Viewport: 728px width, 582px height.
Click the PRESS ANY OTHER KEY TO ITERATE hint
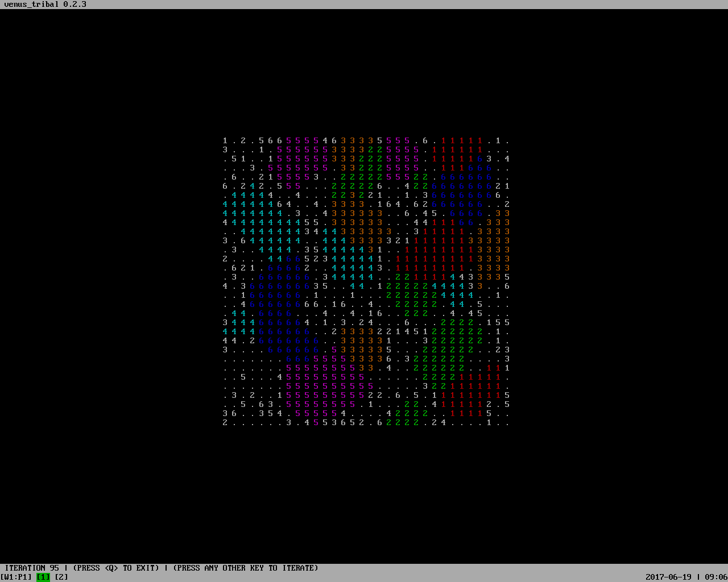pyautogui.click(x=246, y=568)
